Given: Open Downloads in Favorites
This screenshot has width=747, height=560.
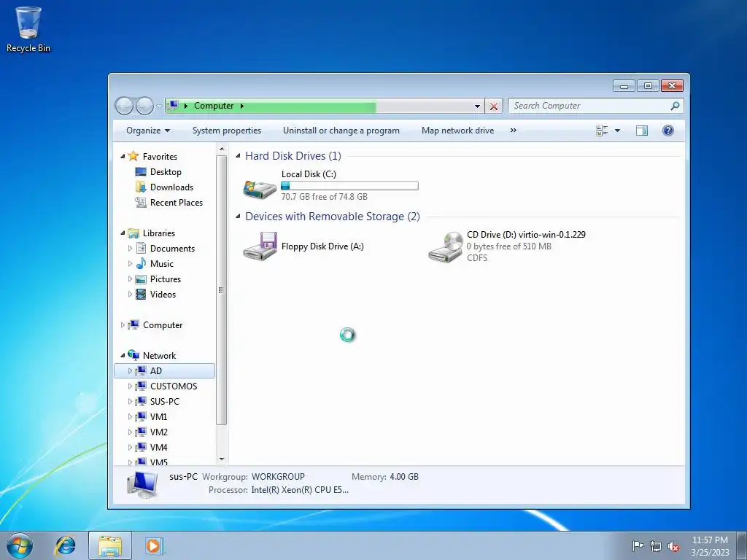Looking at the screenshot, I should pos(171,187).
